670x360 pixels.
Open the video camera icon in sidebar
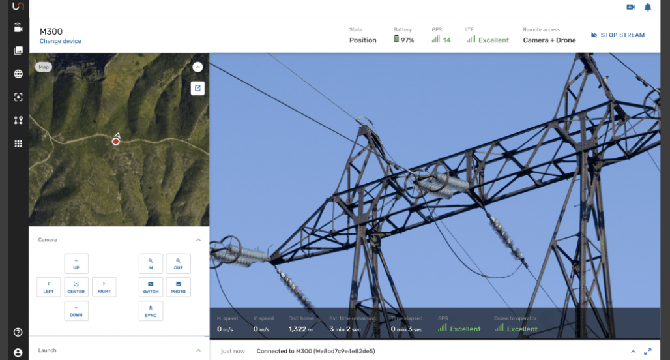click(x=18, y=28)
